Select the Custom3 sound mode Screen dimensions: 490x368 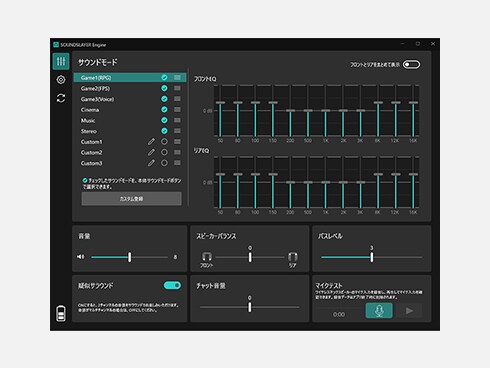(130, 163)
